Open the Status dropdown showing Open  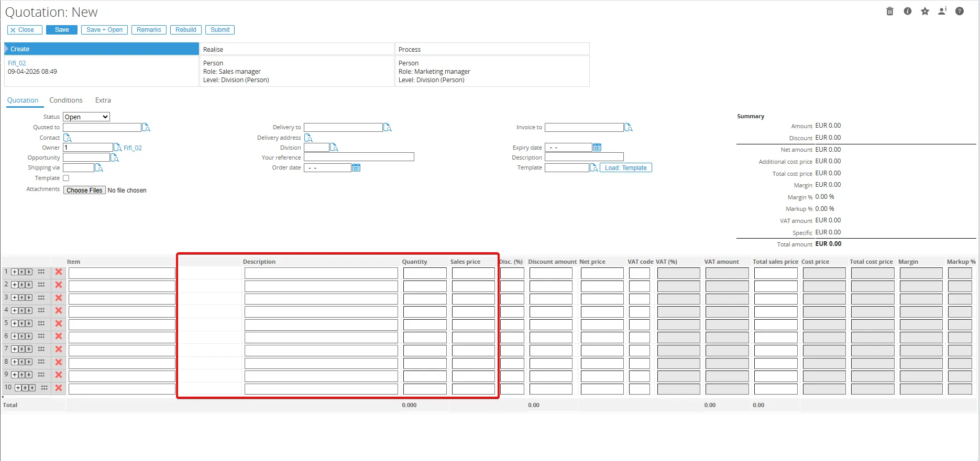tap(86, 117)
